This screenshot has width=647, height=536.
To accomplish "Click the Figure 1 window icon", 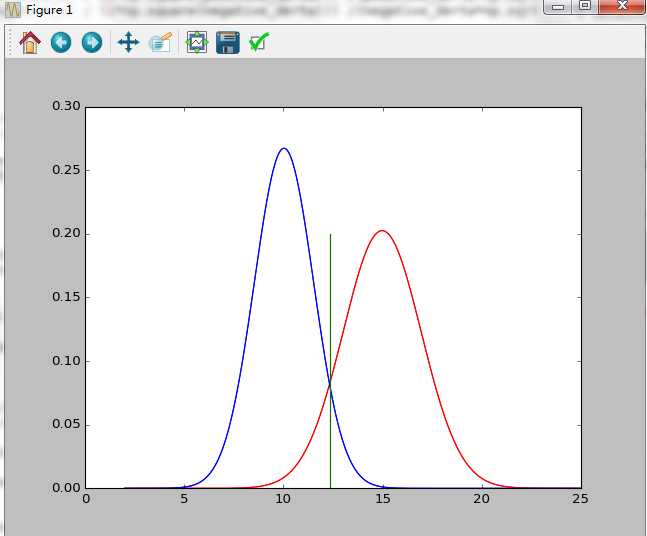I will [x=12, y=9].
